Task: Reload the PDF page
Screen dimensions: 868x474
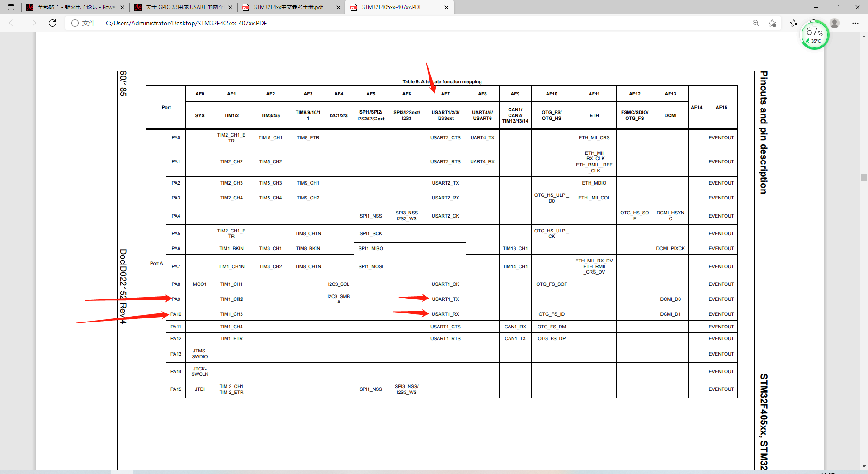Action: point(52,23)
